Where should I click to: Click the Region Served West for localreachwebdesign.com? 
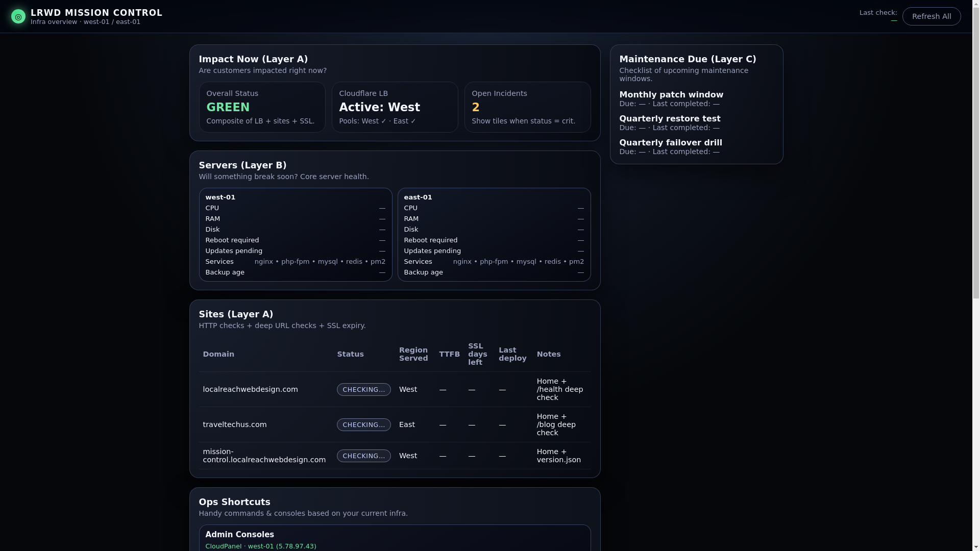(x=408, y=389)
